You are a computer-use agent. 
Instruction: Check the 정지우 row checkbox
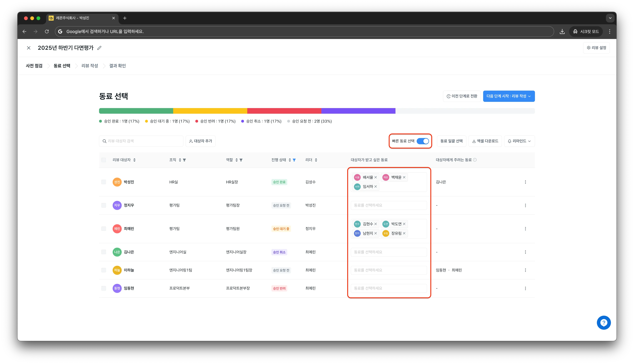(x=104, y=205)
